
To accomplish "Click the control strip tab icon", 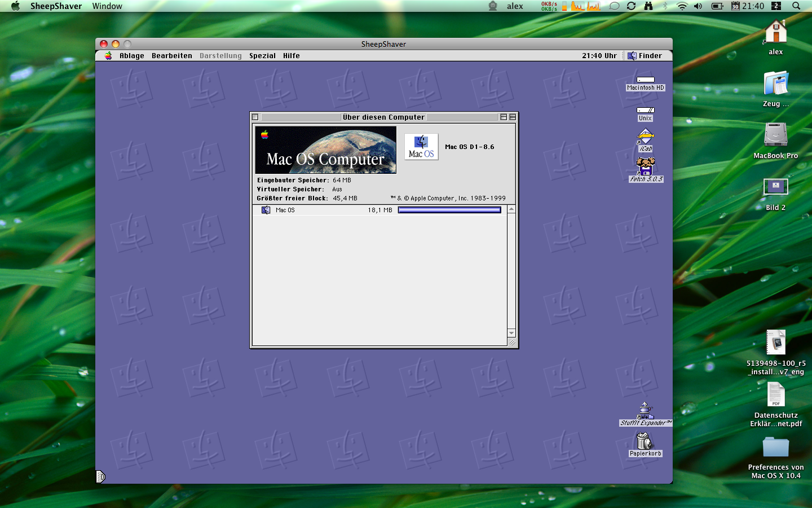I will [x=100, y=477].
